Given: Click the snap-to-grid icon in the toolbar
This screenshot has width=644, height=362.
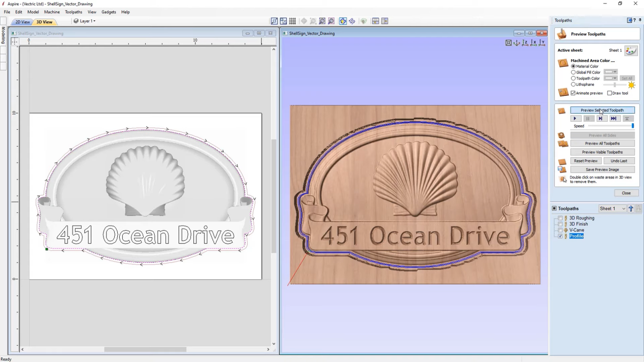Looking at the screenshot, I should (292, 21).
